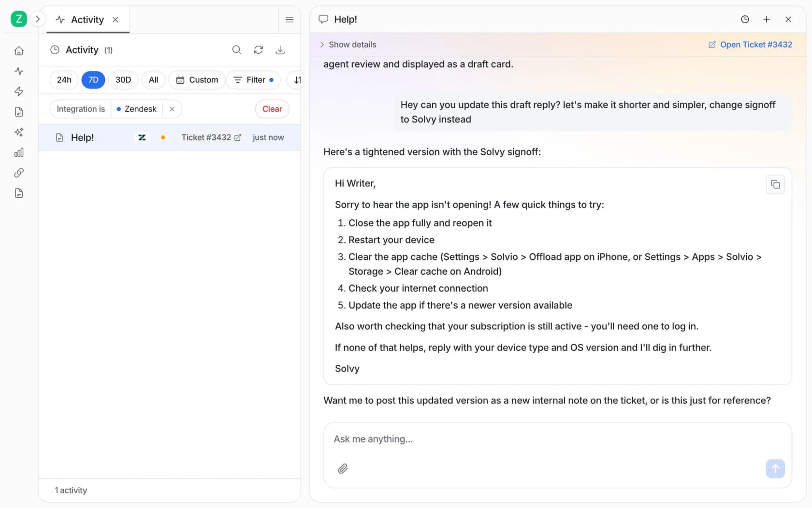This screenshot has width=812, height=508.
Task: Copy the draft reply to the clipboard
Action: coord(775,184)
